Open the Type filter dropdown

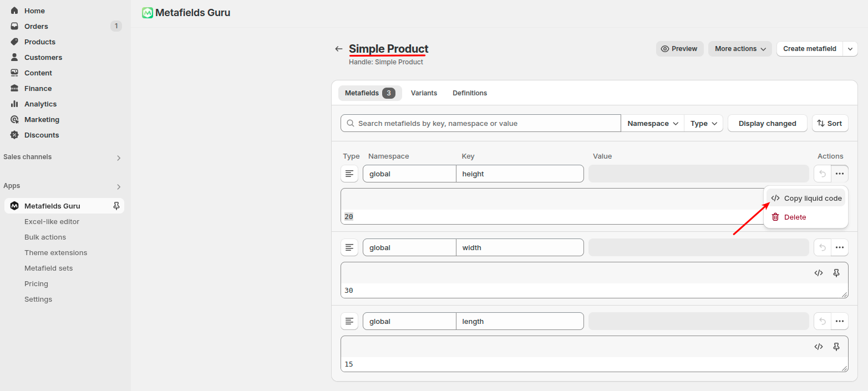[704, 124]
